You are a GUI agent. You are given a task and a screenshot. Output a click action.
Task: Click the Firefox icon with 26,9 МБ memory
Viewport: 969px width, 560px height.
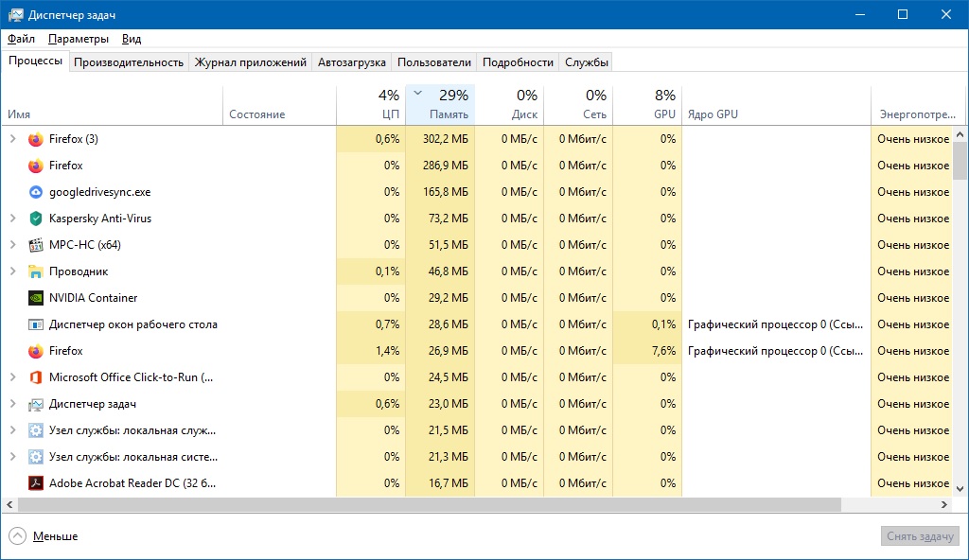pos(36,351)
